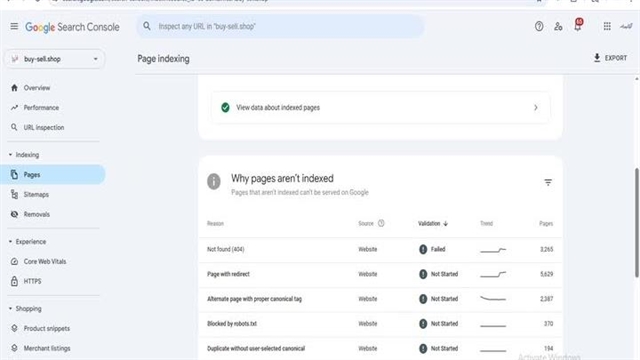640x360 pixels.
Task: Click the URL inspection magnifier icon
Action: [14, 127]
